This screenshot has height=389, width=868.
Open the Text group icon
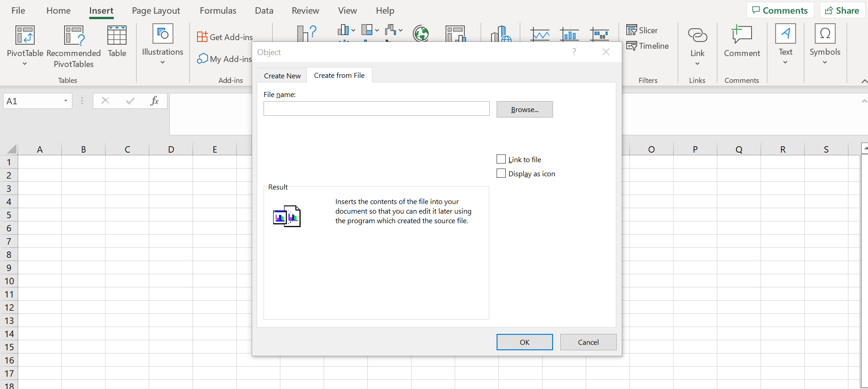(786, 34)
